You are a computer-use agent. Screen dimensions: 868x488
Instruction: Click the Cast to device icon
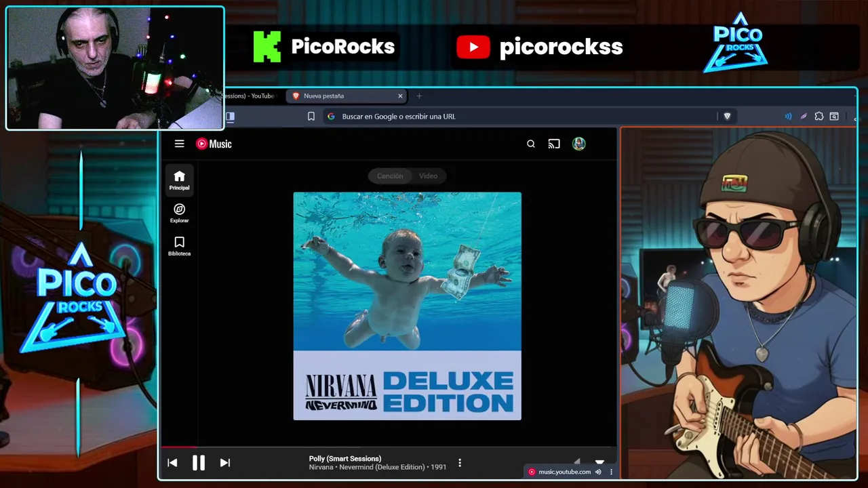coord(554,144)
